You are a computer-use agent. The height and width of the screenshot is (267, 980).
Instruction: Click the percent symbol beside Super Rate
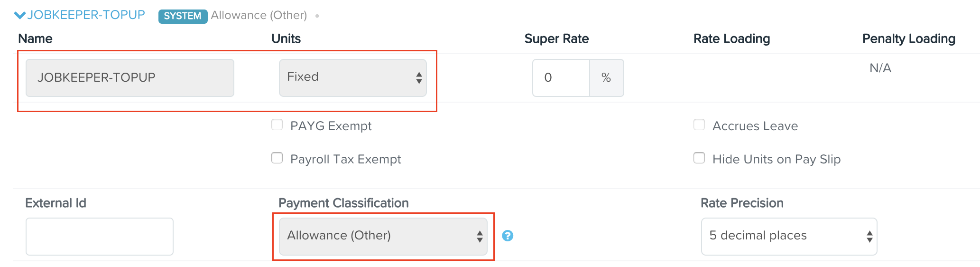click(x=606, y=77)
